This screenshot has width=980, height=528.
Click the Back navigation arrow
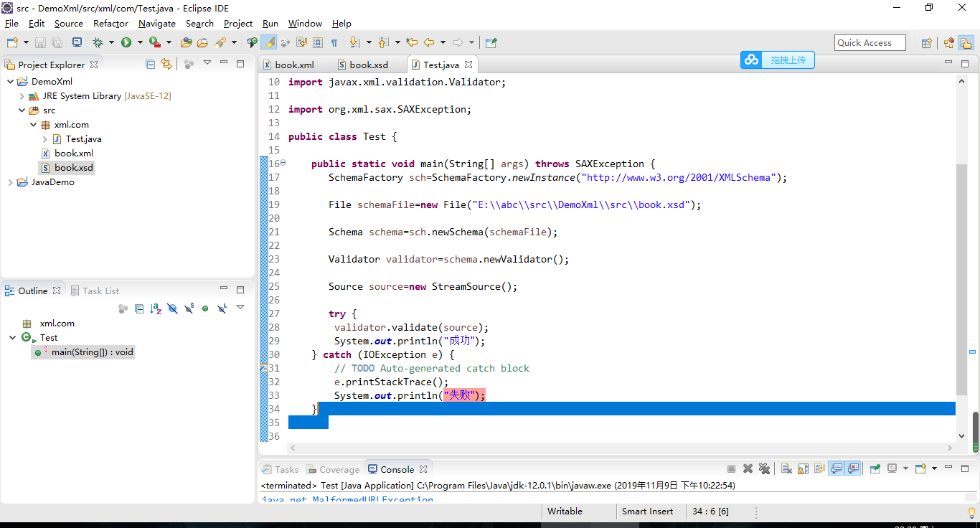(429, 43)
